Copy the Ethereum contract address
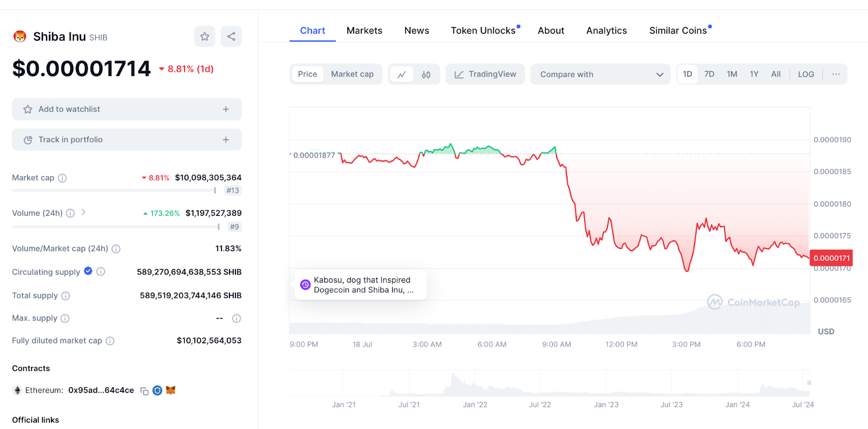 pos(144,390)
